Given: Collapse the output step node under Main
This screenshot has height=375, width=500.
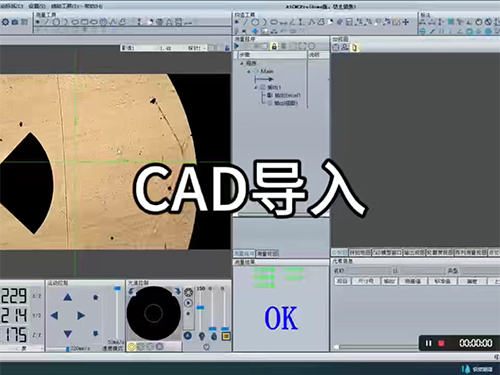Looking at the screenshot, I should coord(256,87).
